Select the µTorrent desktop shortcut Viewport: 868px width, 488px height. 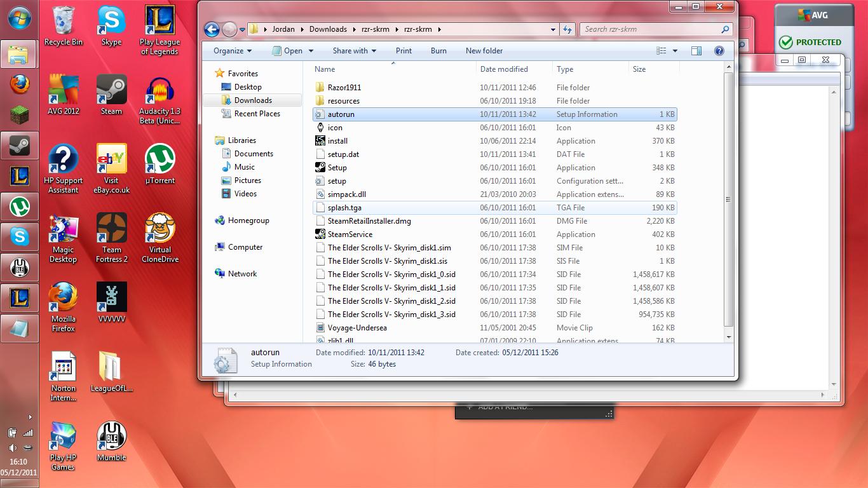(160, 165)
